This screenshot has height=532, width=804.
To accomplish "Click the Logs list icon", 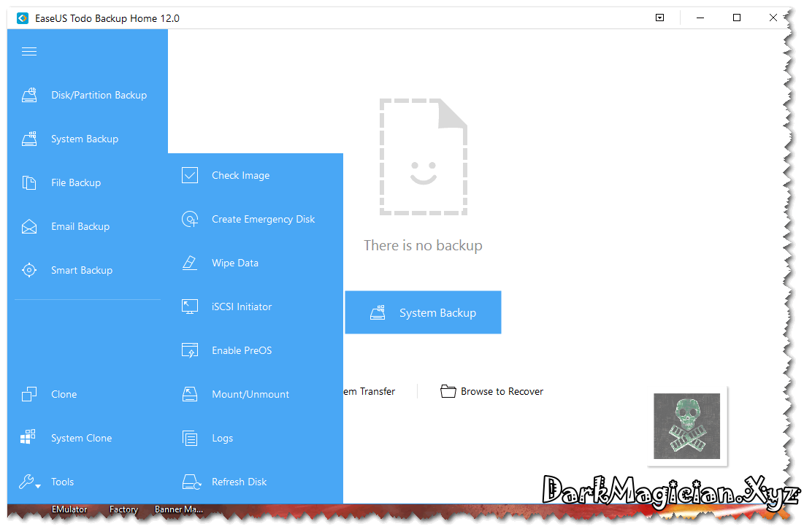I will 190,438.
